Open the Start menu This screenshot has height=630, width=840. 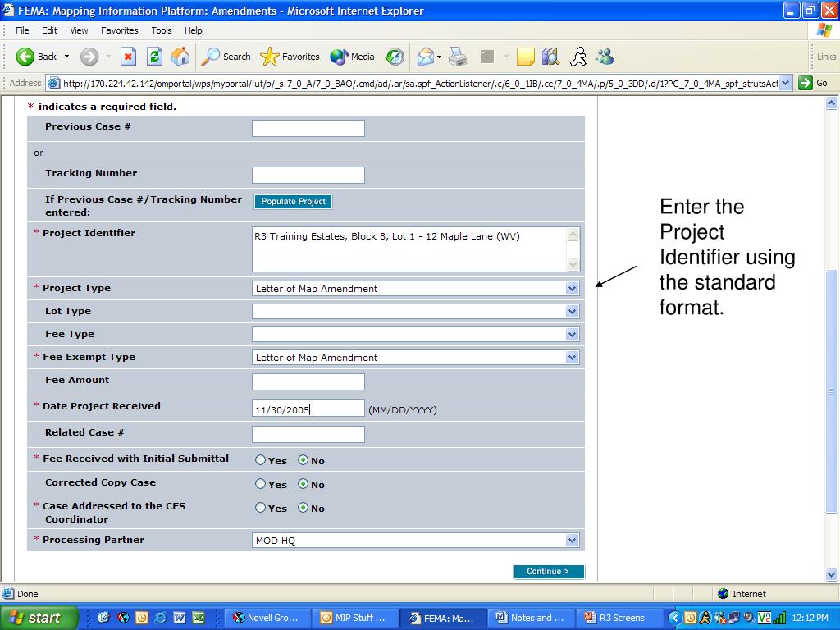click(x=38, y=618)
